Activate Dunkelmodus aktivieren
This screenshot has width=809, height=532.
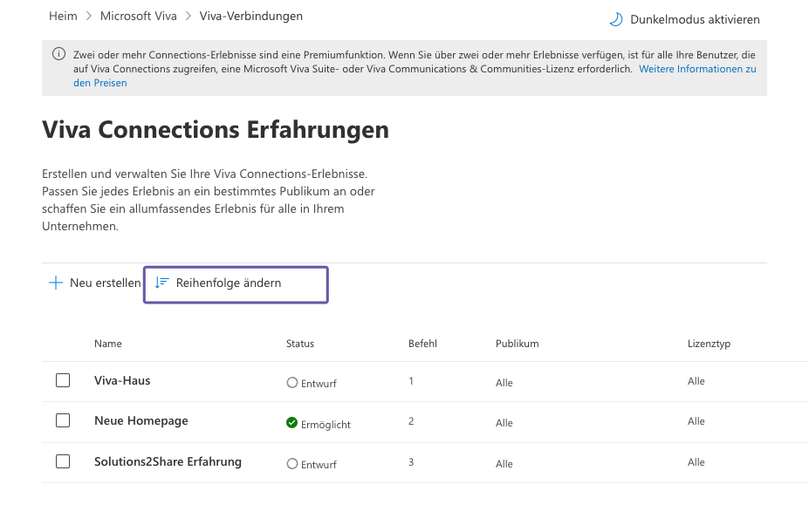click(x=695, y=19)
